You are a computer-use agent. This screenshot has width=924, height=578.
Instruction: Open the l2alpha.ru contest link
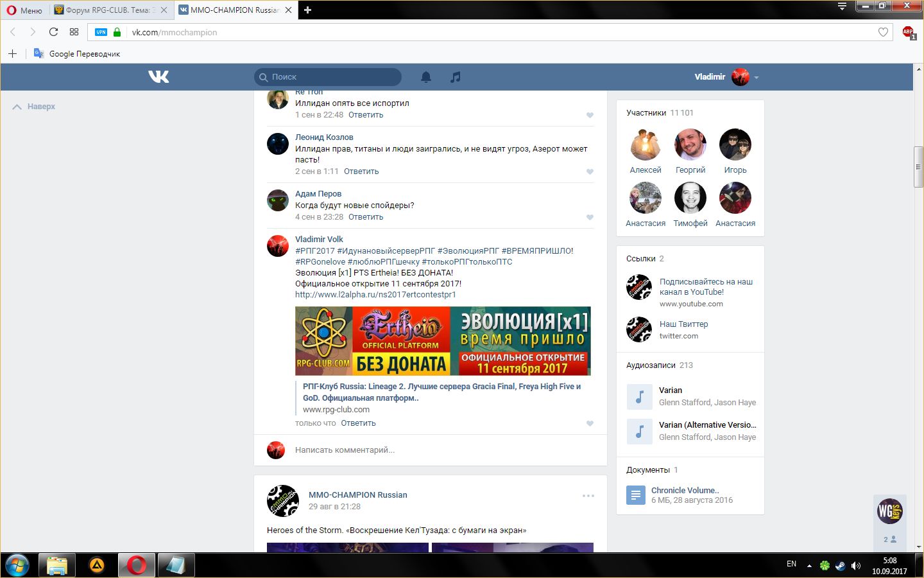375,295
